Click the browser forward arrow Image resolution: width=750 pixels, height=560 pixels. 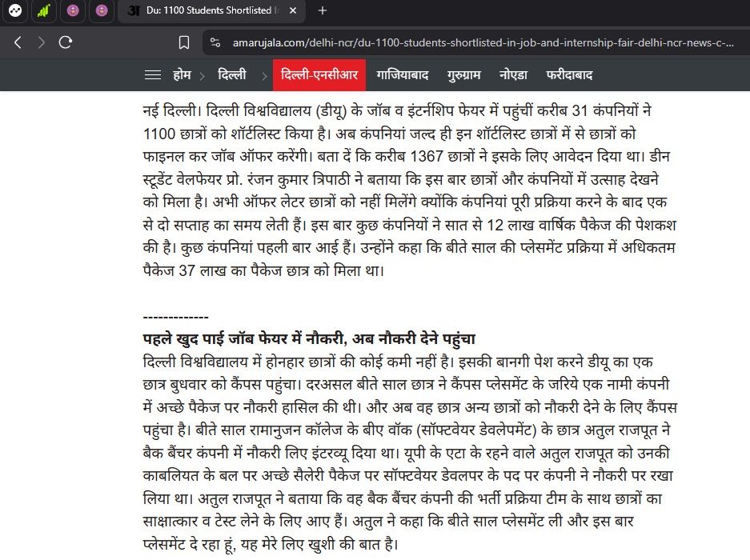coord(42,42)
